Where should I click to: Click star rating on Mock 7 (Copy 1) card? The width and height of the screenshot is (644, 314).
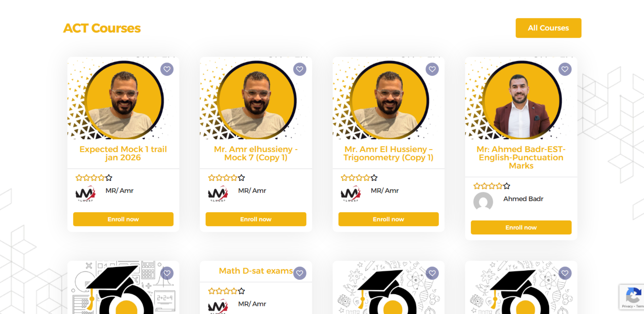tap(226, 178)
